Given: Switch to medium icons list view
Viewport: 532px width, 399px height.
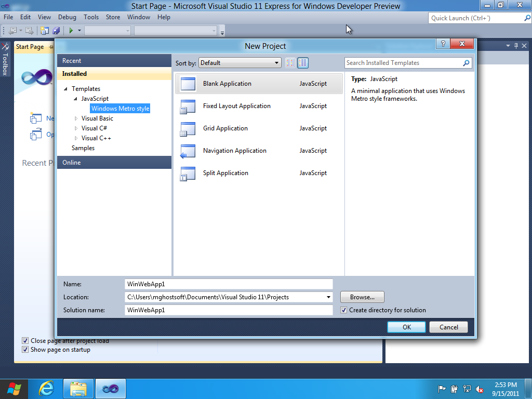Looking at the screenshot, I should pos(303,63).
